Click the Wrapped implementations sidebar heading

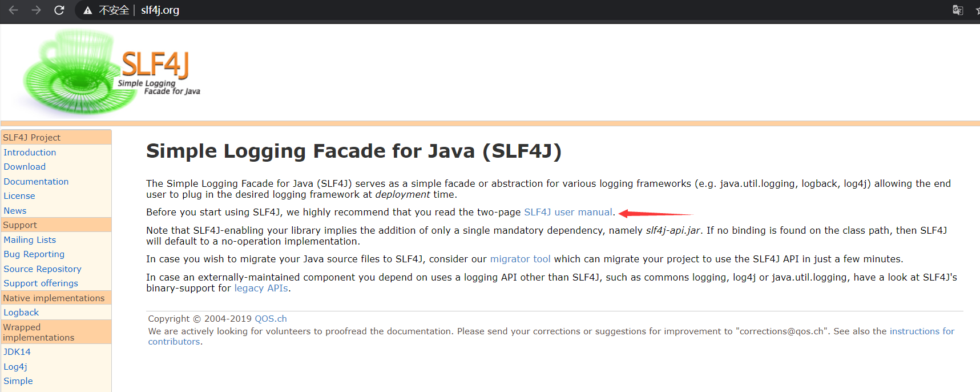[56, 333]
